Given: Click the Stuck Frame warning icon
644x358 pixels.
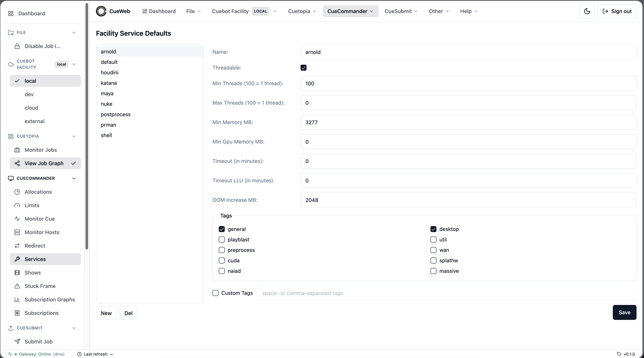Looking at the screenshot, I should [17, 286].
